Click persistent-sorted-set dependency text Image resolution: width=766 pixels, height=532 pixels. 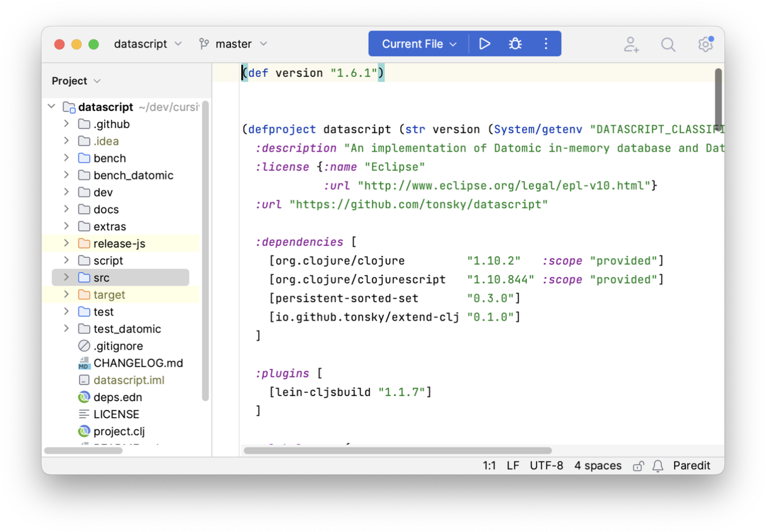347,298
